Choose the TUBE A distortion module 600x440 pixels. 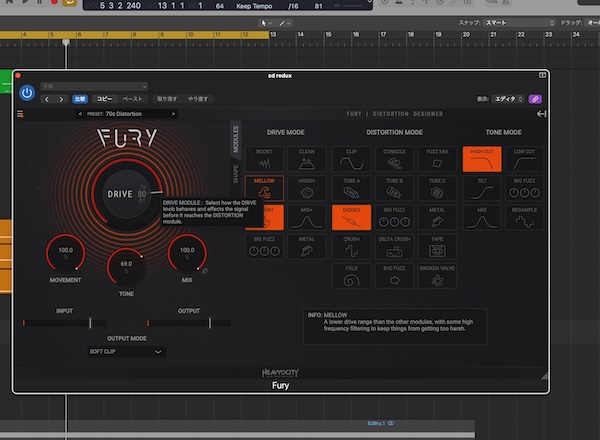click(x=351, y=188)
